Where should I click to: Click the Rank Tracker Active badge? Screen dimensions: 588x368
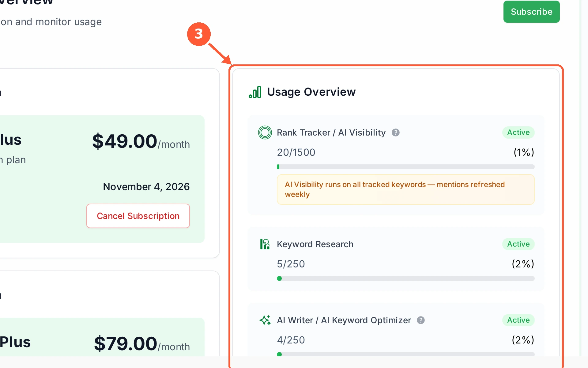point(518,132)
